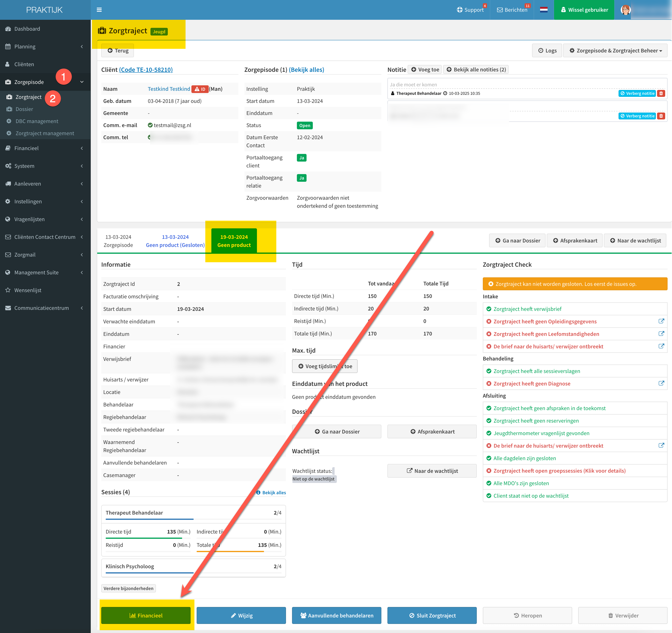Expand the Aanleveren sidebar menu
The height and width of the screenshot is (633, 672).
tap(45, 184)
